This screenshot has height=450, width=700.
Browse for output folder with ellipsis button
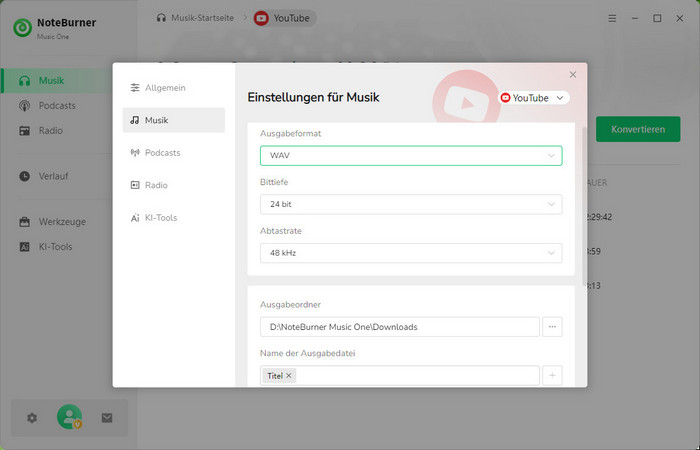(x=552, y=327)
